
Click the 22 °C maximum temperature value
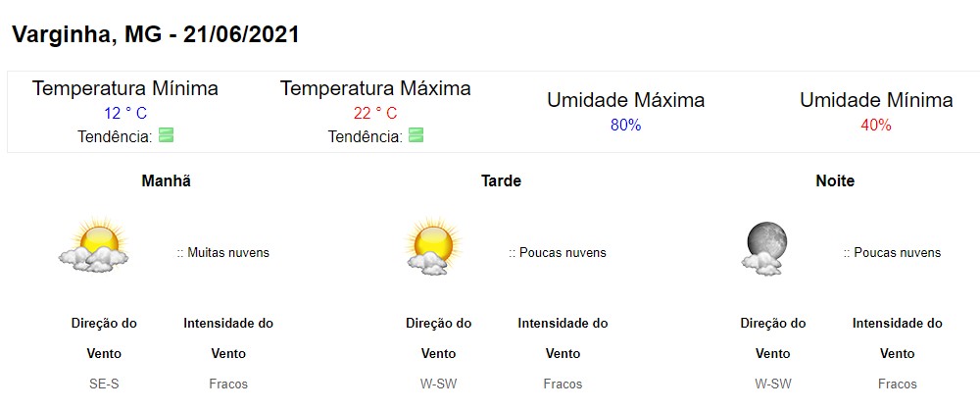[x=375, y=114]
